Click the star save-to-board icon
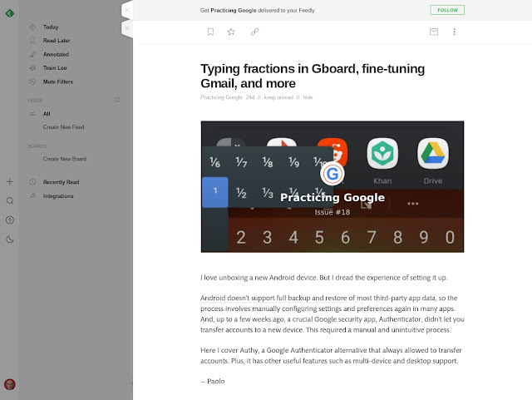The width and height of the screenshot is (532, 400). [x=231, y=32]
